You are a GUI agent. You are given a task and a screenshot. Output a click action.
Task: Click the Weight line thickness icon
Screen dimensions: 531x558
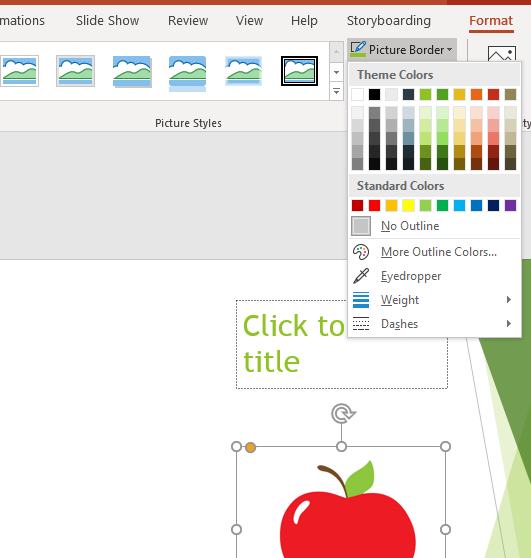click(x=361, y=300)
